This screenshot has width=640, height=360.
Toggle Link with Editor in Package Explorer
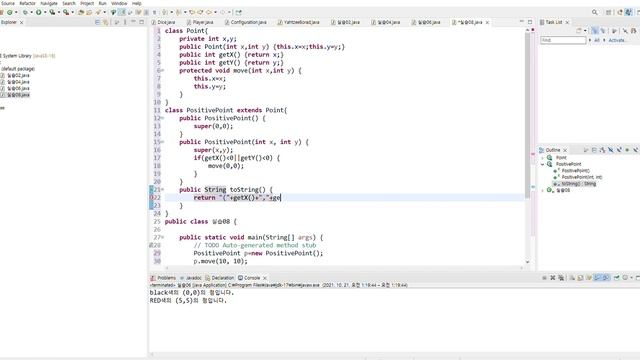(x=106, y=22)
